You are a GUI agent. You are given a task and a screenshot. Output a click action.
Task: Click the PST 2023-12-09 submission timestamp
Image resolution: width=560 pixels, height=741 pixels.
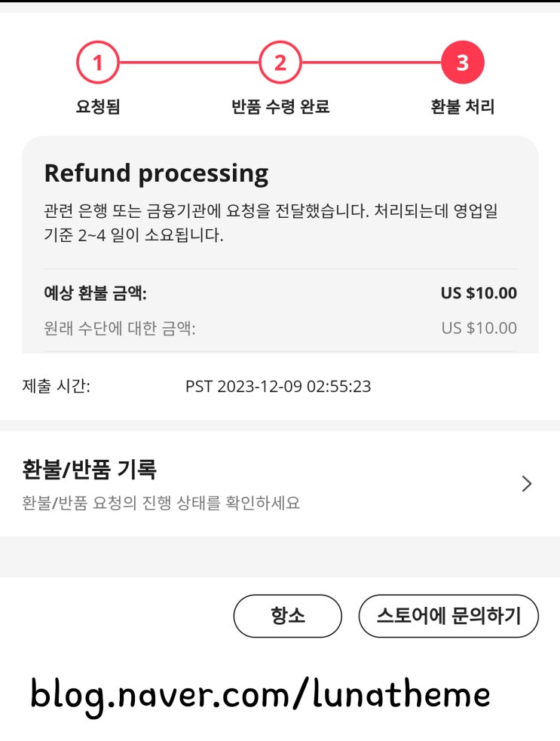click(278, 387)
